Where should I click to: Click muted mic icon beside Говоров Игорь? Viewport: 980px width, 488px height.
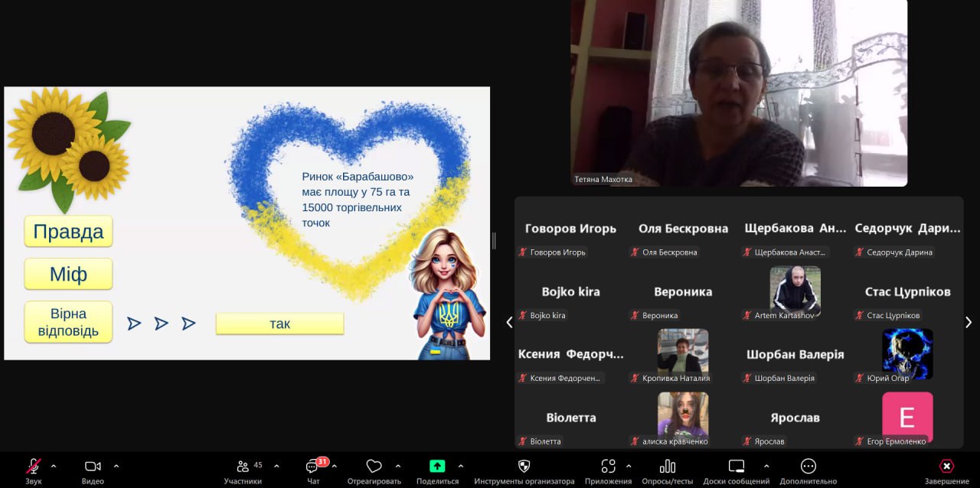[x=523, y=252]
